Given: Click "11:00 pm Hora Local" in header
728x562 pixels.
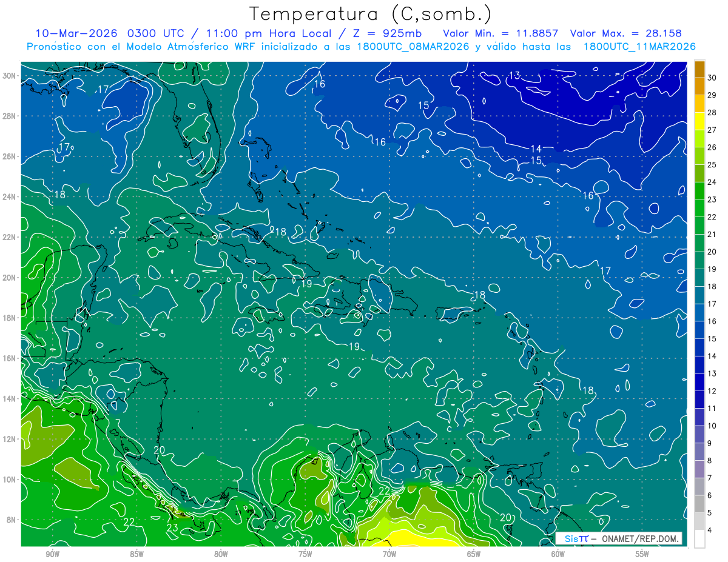Looking at the screenshot, I should click(268, 33).
